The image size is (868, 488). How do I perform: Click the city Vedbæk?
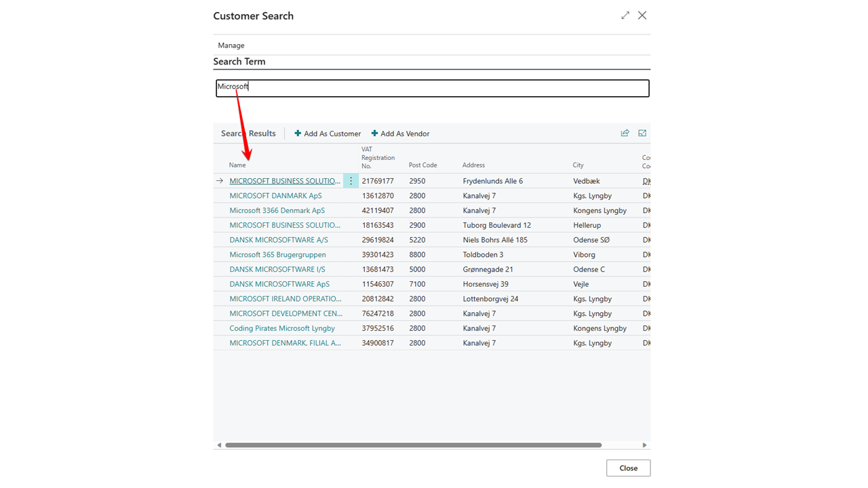(587, 181)
